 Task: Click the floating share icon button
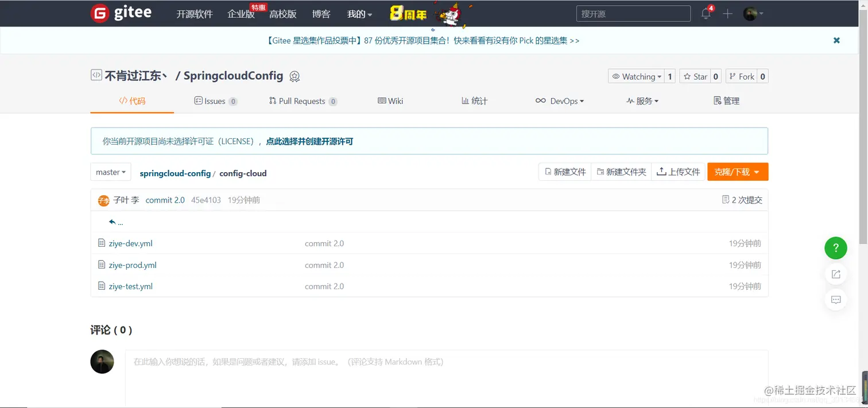[836, 274]
